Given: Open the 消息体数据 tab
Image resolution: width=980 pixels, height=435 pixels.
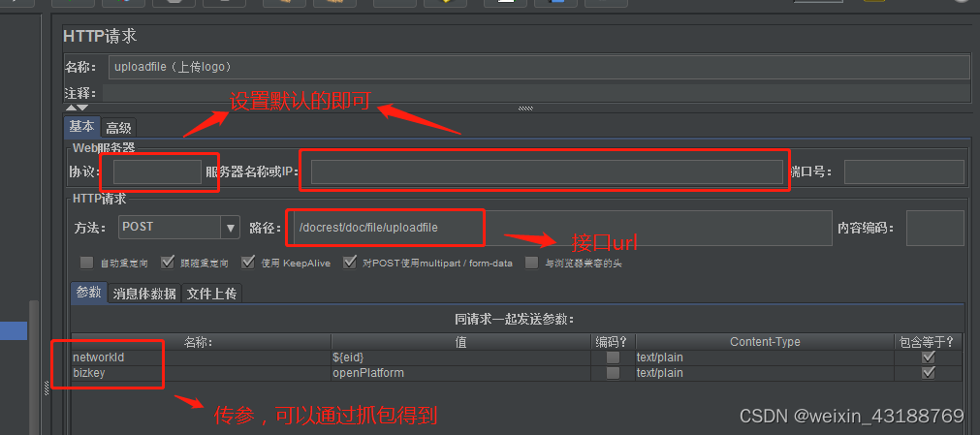Looking at the screenshot, I should tap(144, 294).
